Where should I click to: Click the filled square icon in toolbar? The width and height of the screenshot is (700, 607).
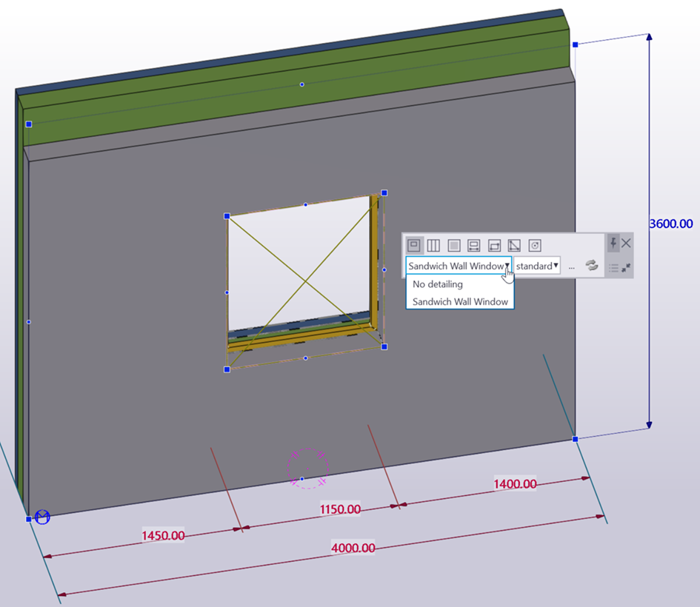coord(454,245)
